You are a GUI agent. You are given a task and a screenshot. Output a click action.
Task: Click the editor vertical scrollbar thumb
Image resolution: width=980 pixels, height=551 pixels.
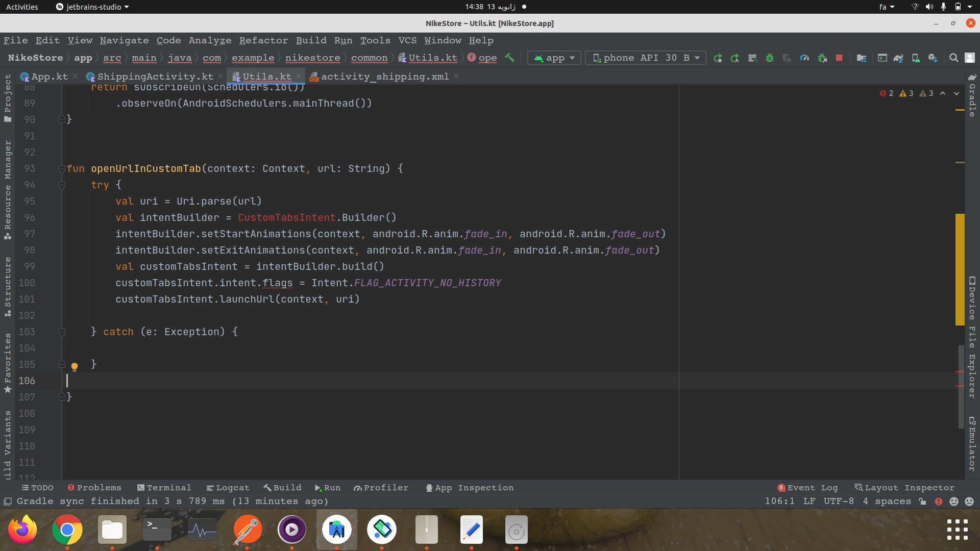(x=960, y=386)
